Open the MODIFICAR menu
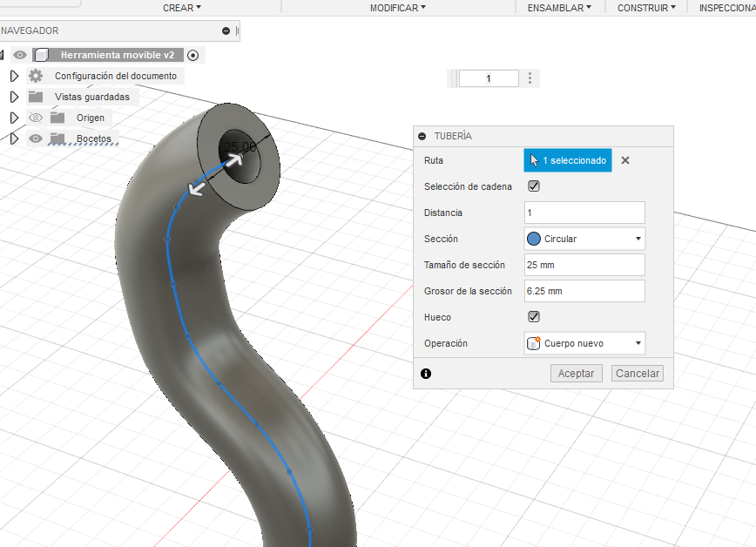Screen dimensions: 756x547 tap(398, 8)
